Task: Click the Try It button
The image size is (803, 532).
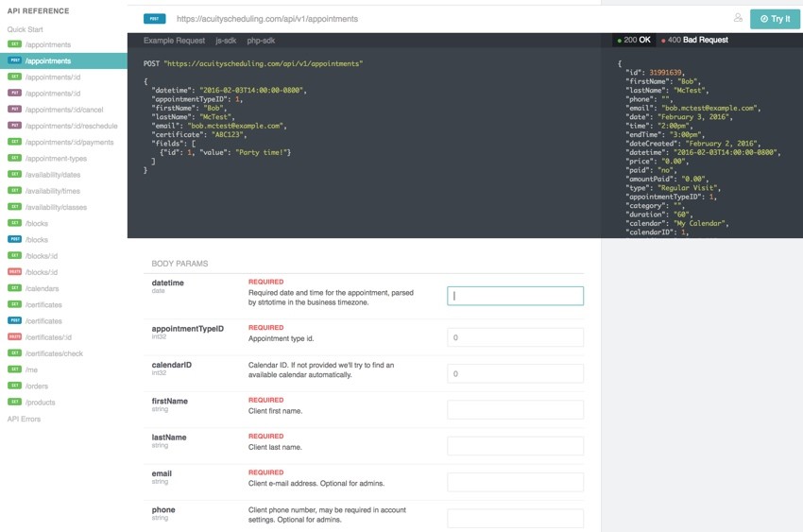Action: 775,19
